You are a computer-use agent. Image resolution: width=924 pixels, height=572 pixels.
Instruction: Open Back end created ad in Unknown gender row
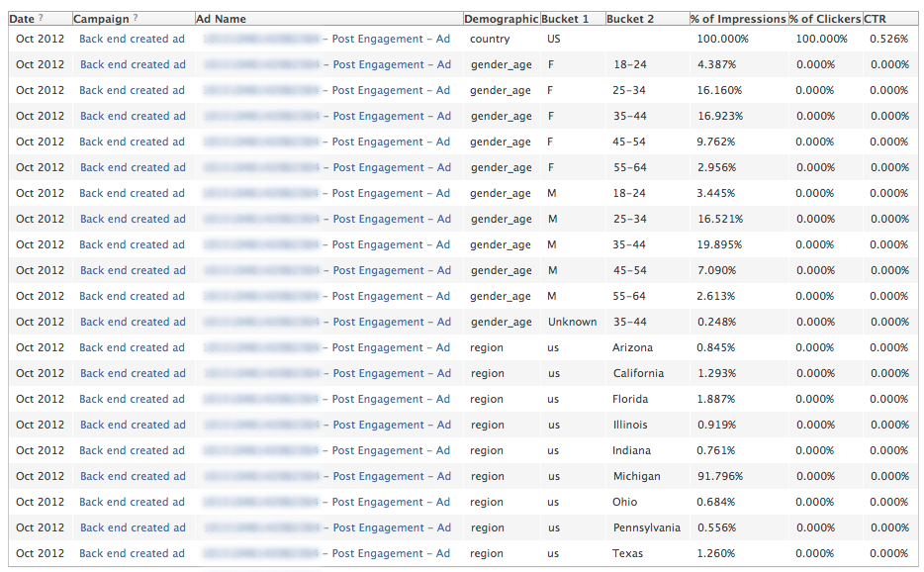tap(132, 322)
